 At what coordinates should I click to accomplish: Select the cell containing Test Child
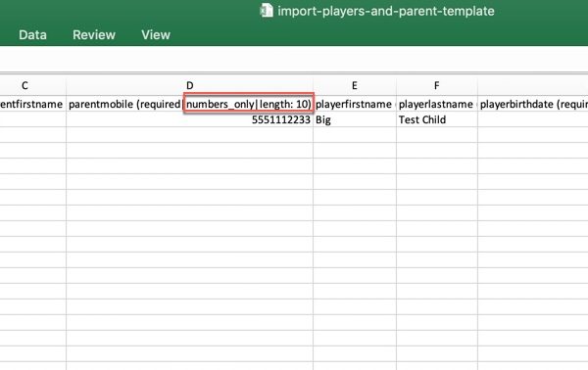436,119
